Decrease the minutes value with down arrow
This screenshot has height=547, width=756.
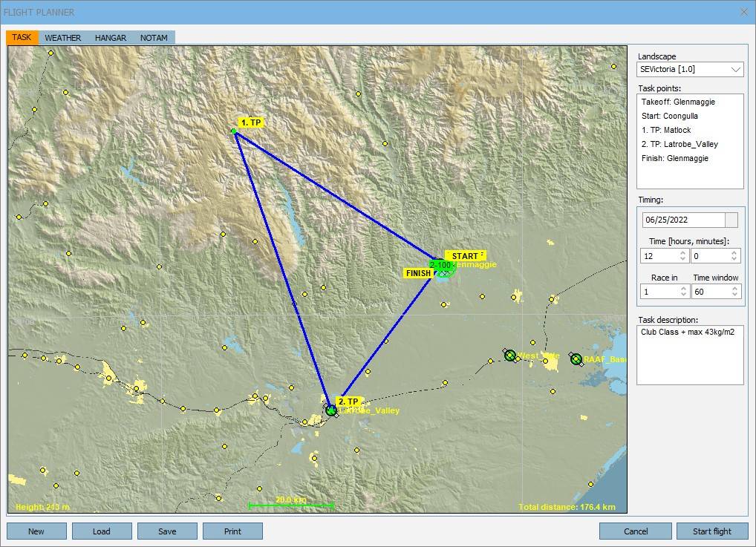tap(734, 259)
